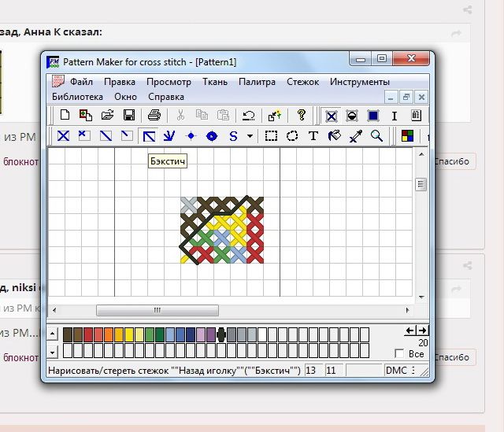Click the Спасибо button at top right
504x432 pixels.
(x=454, y=161)
